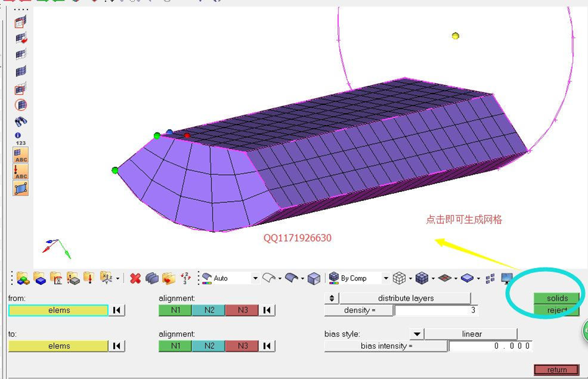Screen dimensions: 588x379
Task: Click the XYZ axes folder icon
Action: 106,278
